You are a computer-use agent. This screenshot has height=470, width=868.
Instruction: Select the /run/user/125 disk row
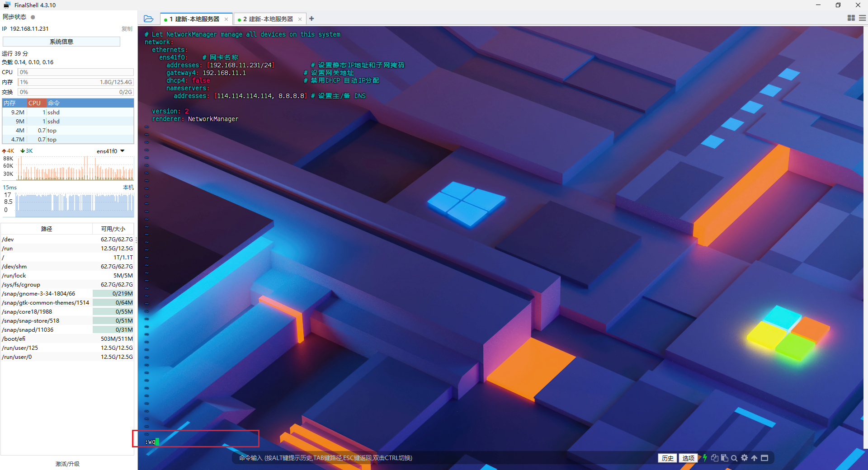[x=67, y=348]
